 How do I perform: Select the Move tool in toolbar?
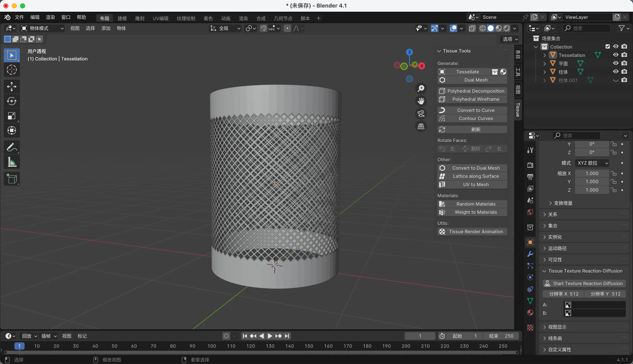click(12, 87)
